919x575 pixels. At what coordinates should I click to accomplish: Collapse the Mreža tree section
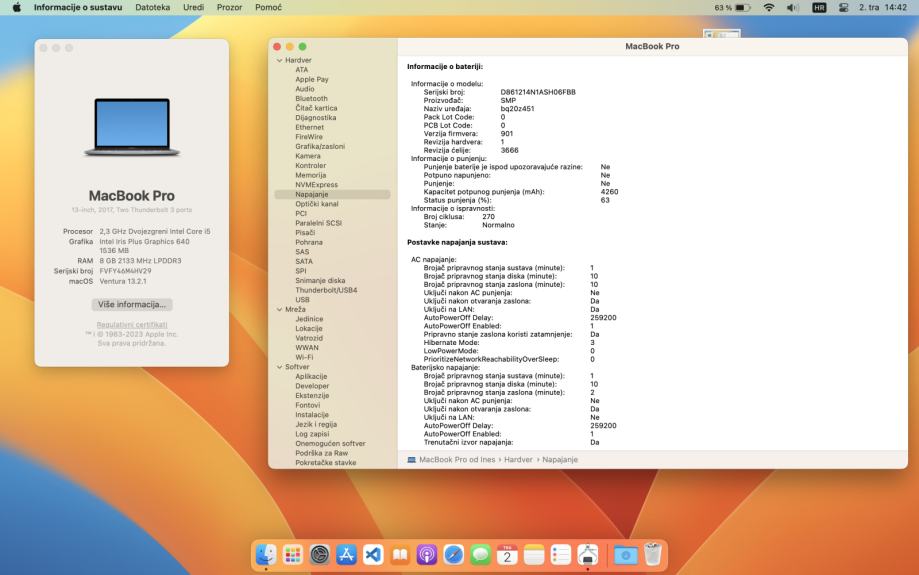coord(279,309)
